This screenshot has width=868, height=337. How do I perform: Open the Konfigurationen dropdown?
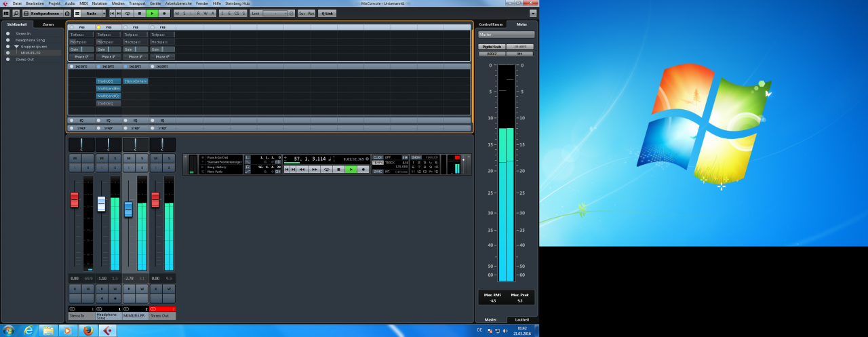(46, 13)
